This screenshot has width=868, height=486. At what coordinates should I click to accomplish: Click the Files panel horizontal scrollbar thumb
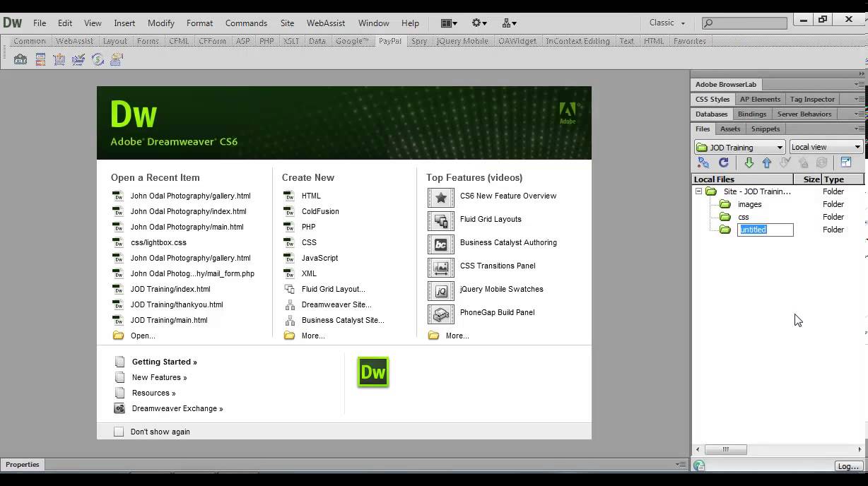coord(725,449)
